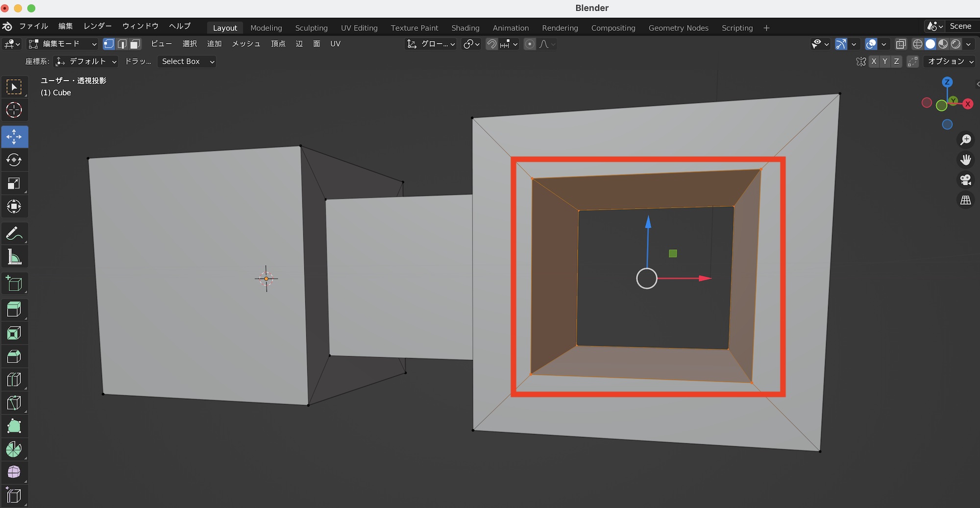
Task: Switch to the Sculpting workspace tab
Action: [311, 28]
